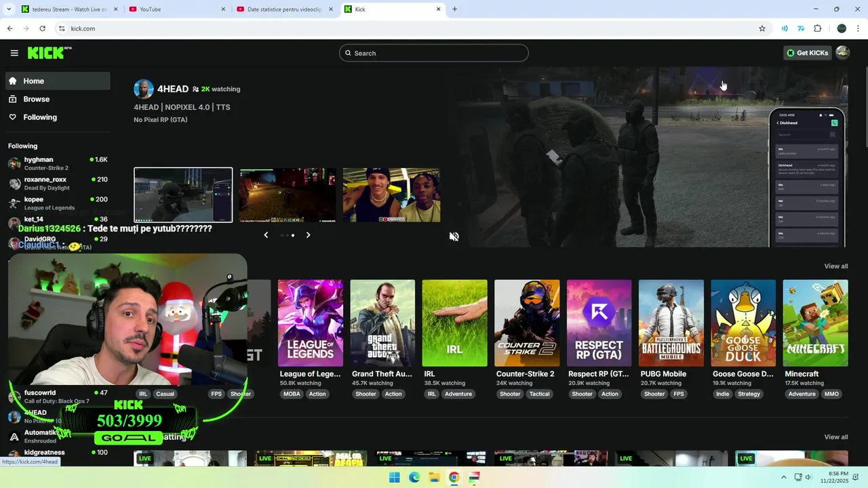This screenshot has height=488, width=868.
Task: Open the user profile avatar menu
Action: coord(843,53)
